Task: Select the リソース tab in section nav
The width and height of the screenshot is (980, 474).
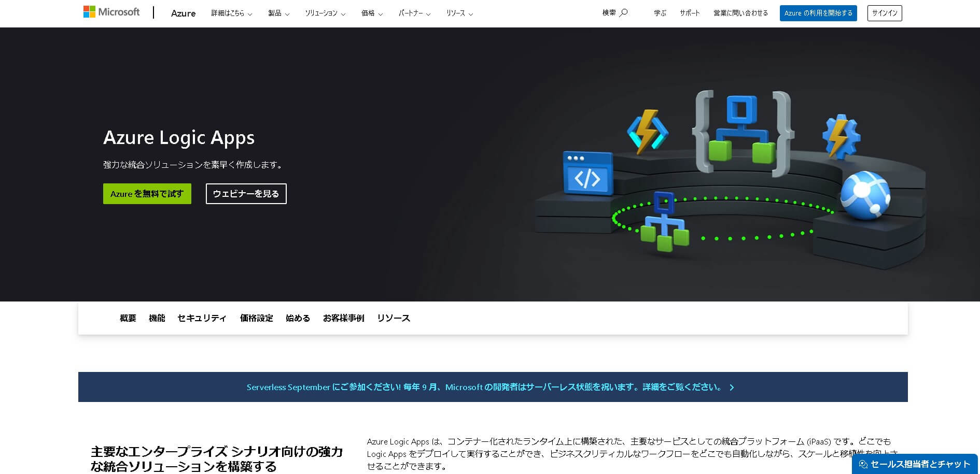Action: (x=394, y=318)
